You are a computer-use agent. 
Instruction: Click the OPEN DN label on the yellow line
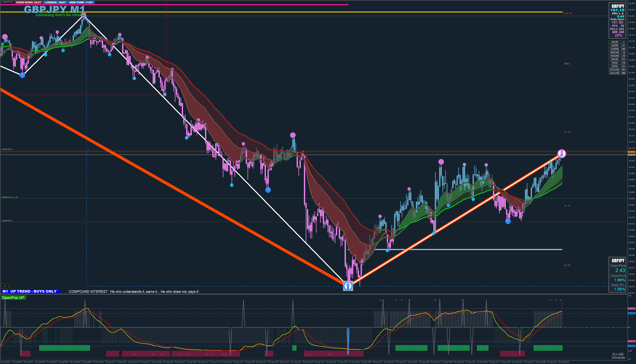(x=567, y=13)
